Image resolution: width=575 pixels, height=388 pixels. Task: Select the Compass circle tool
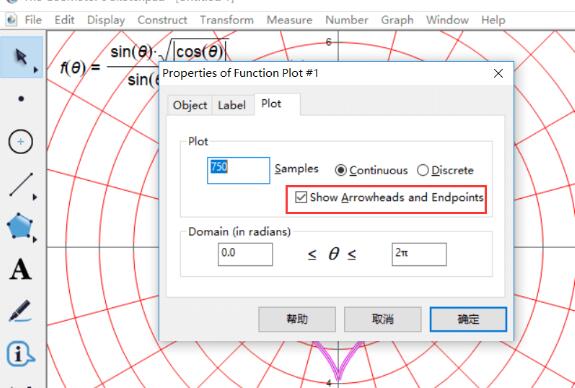21,142
